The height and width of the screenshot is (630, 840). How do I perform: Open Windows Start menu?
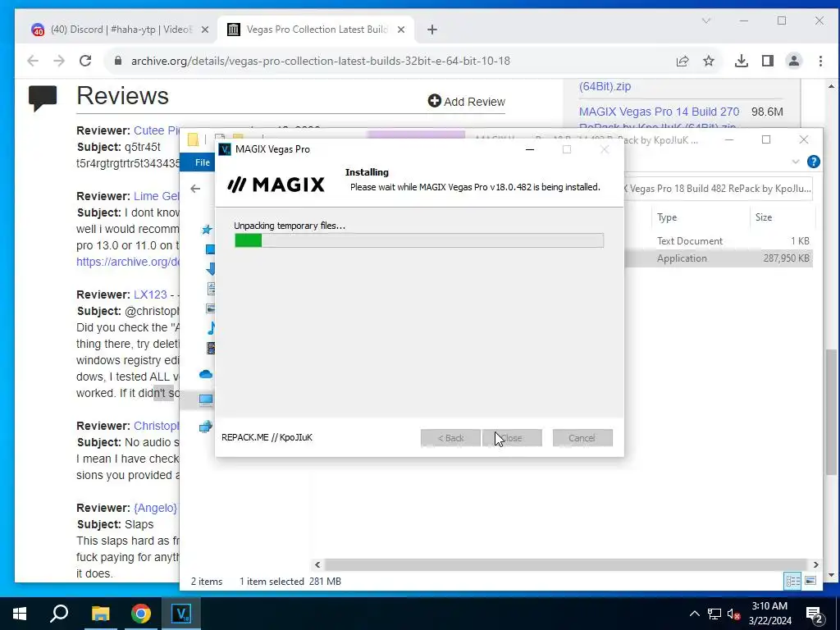[20, 614]
